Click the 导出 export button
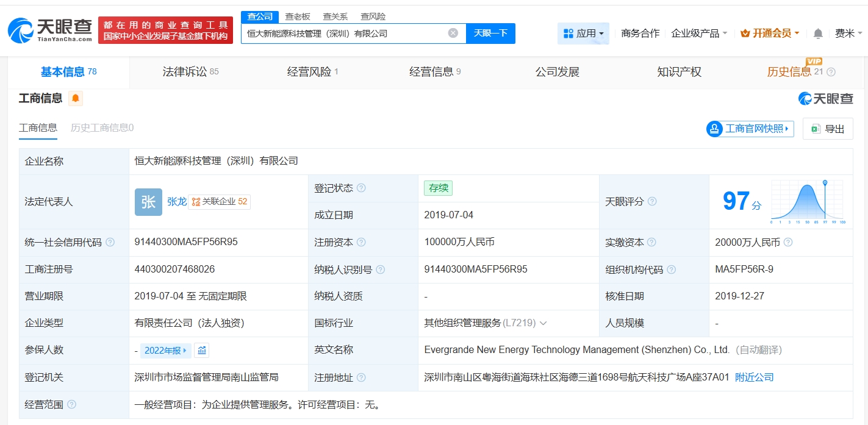Viewport: 868px width, 425px height. click(828, 129)
